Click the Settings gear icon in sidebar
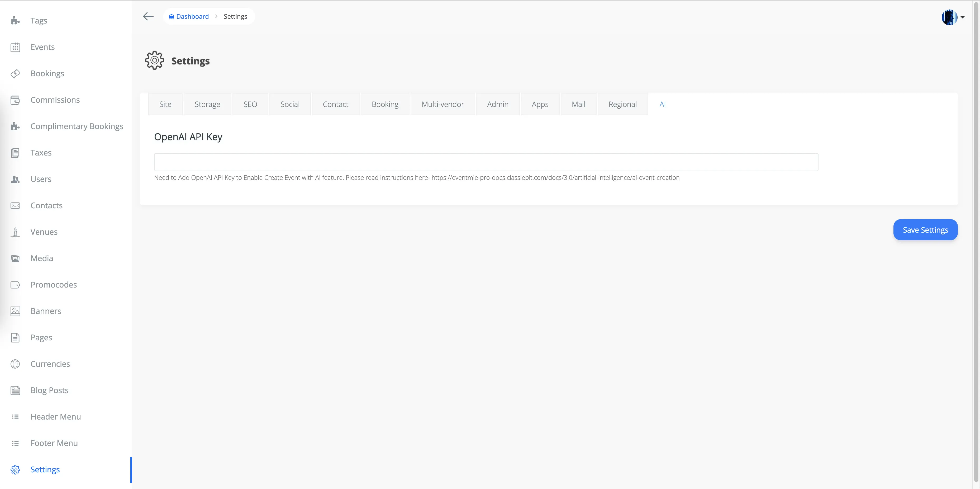Screen dimensions: 980x489 tap(15, 469)
